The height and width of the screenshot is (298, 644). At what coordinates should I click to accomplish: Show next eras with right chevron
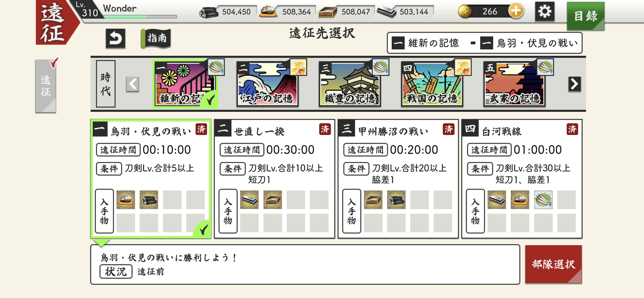coord(575,84)
